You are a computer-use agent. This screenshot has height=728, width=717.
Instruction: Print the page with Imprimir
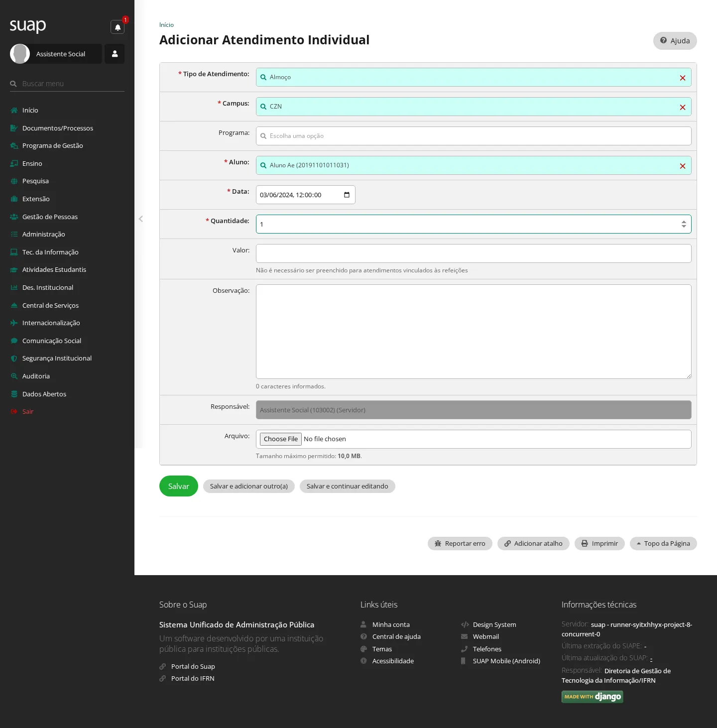[599, 543]
